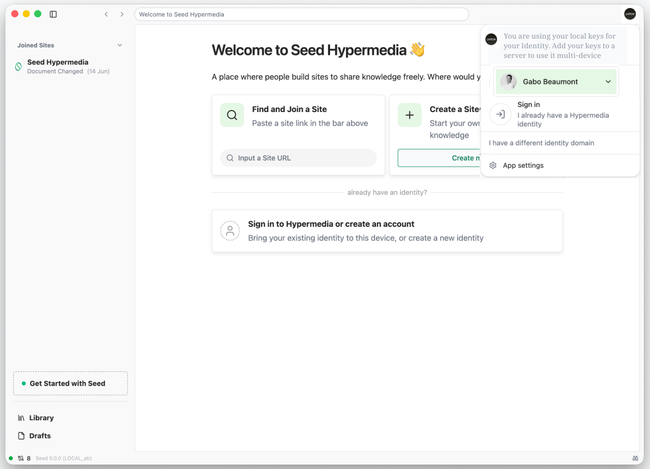Open App settings from the account menu
The width and height of the screenshot is (650, 469).
pyautogui.click(x=560, y=165)
